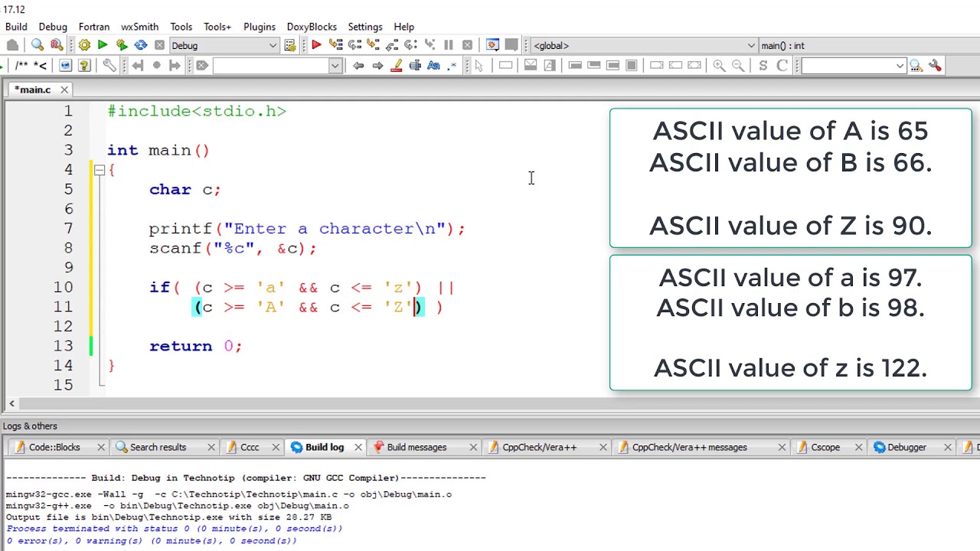Open DoxyBlocks preferences wrench icon

110,66
